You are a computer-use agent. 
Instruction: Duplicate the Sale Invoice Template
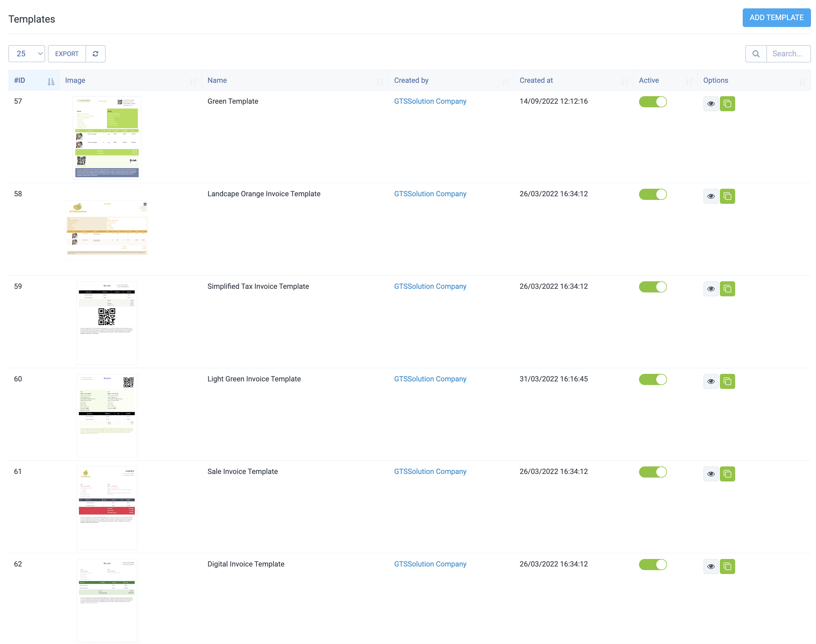(728, 474)
